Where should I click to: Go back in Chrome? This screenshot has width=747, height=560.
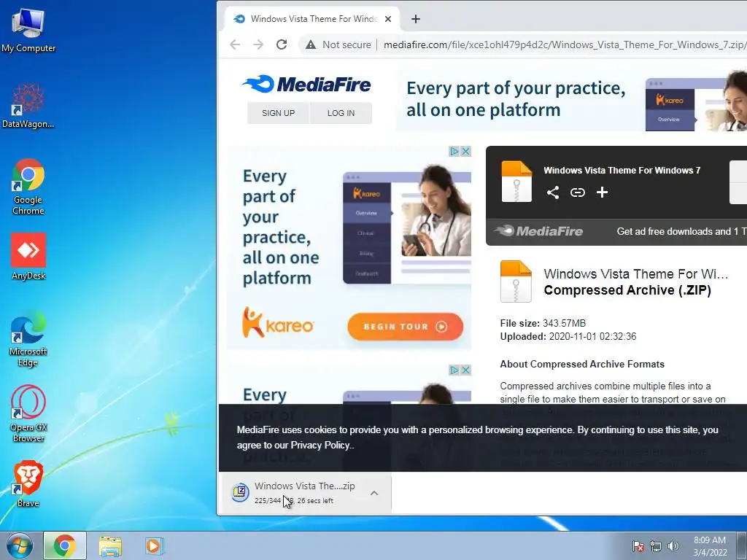235,44
